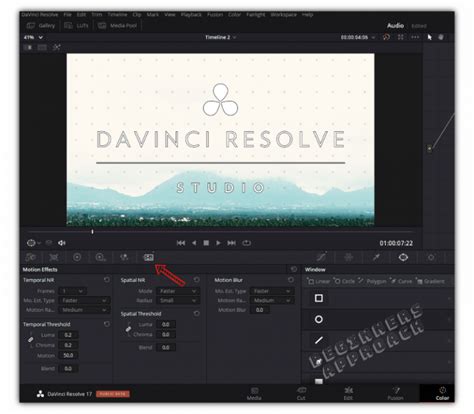
Task: Play the clip forward
Action: point(218,243)
